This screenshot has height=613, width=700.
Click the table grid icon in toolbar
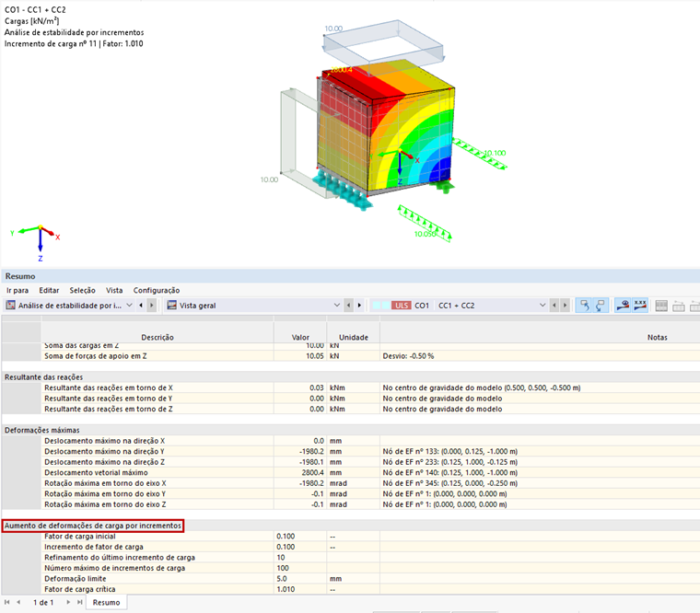click(661, 306)
